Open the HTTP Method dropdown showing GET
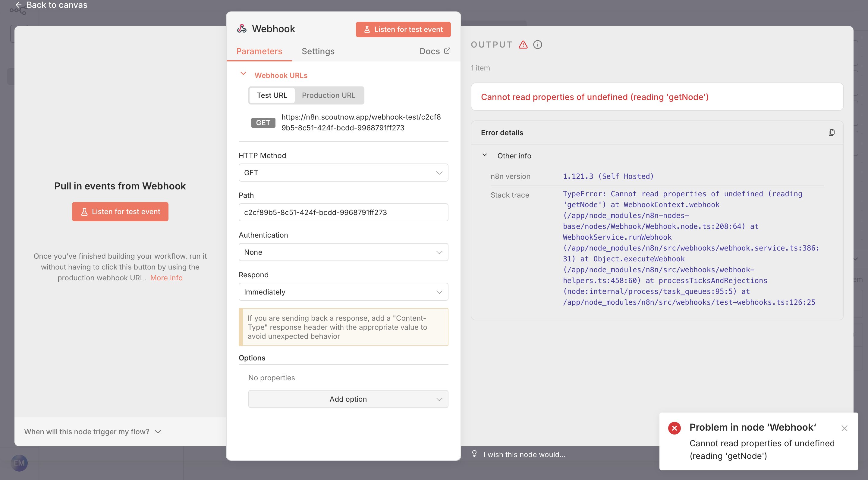This screenshot has height=480, width=868. (x=343, y=172)
